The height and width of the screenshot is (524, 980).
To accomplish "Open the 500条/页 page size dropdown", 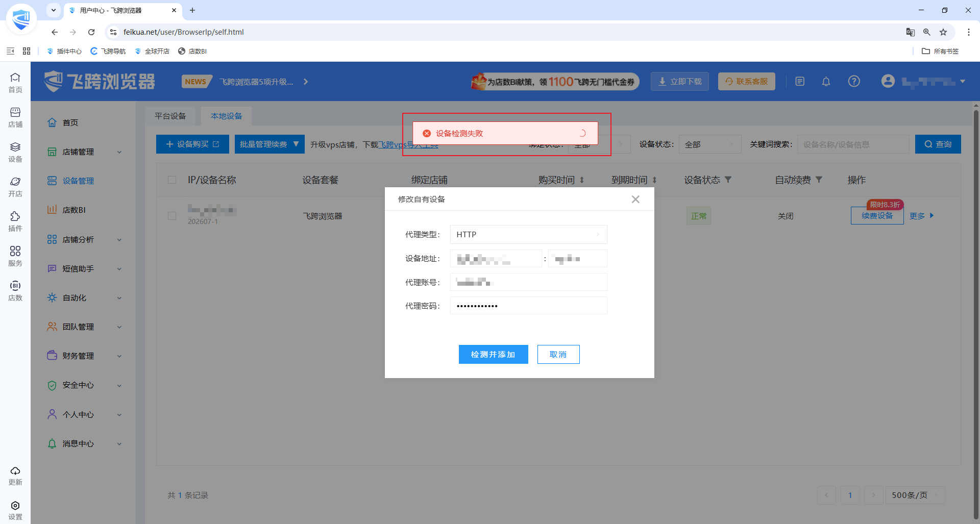I will tap(915, 495).
